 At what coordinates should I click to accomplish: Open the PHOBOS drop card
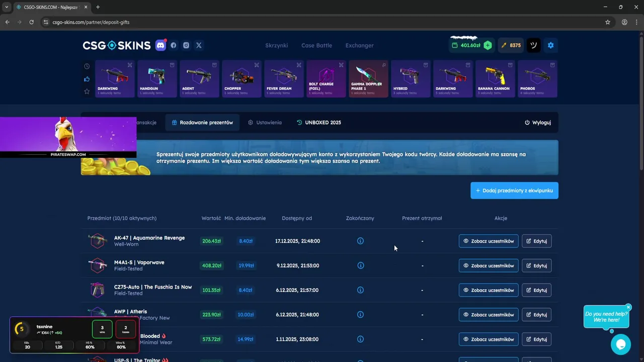click(x=537, y=79)
